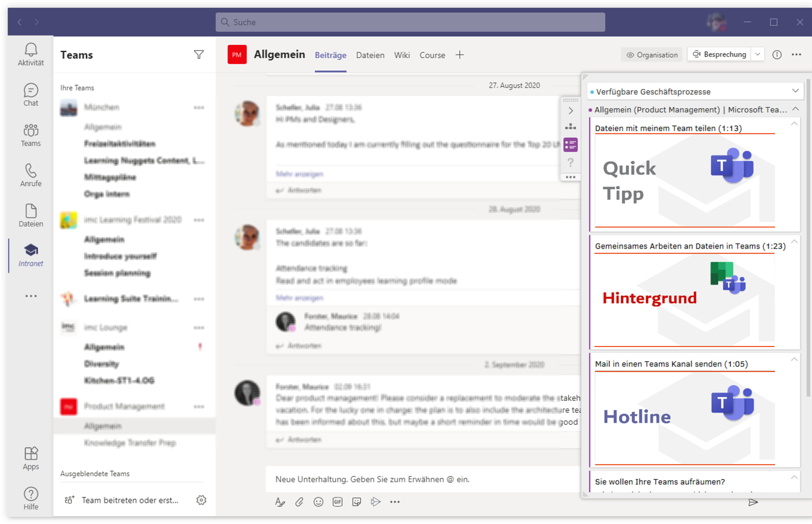This screenshot has width=812, height=524.
Task: Open the emoji picker smiley icon
Action: 318,502
